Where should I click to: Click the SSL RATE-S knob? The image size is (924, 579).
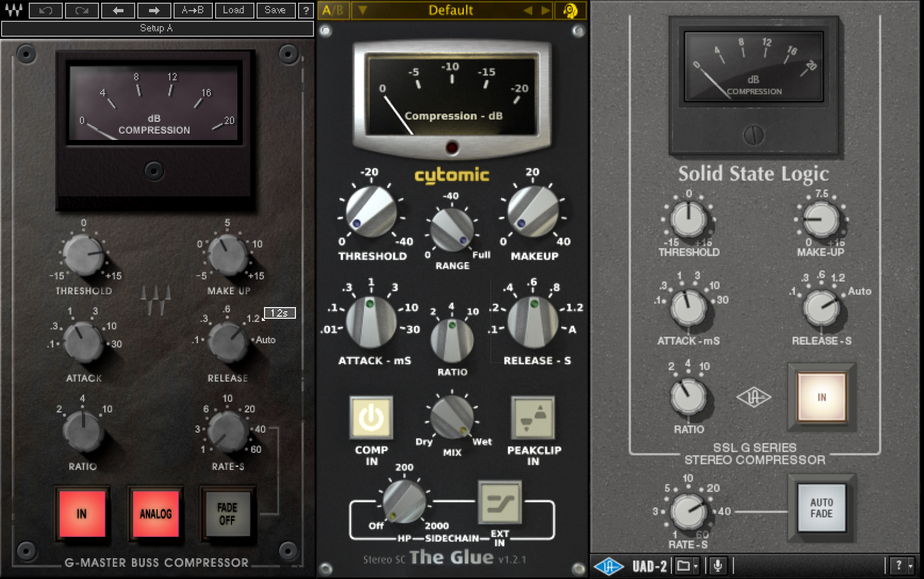pos(688,511)
